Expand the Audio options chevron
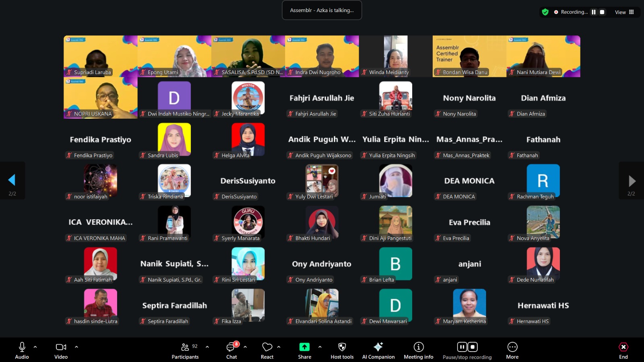This screenshot has height=362, width=644. pyautogui.click(x=35, y=347)
